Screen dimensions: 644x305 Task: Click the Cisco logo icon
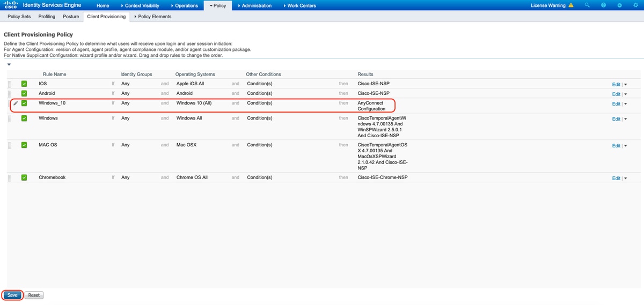(x=11, y=5)
